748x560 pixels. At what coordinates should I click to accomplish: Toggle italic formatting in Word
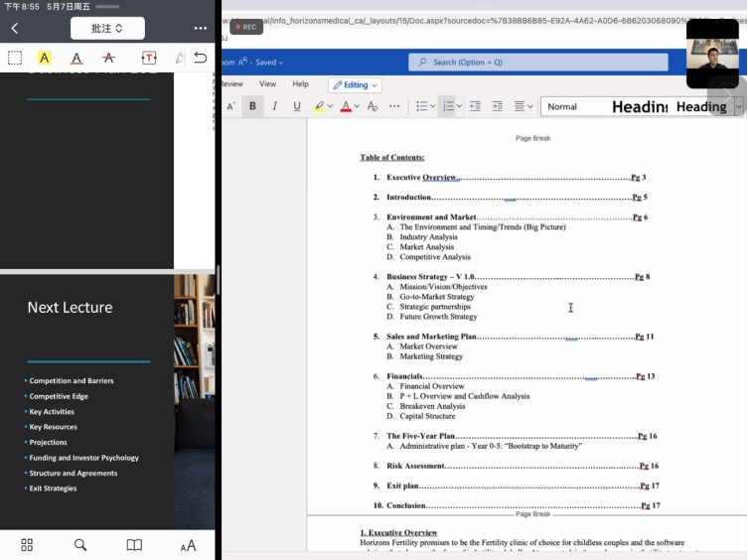(274, 106)
